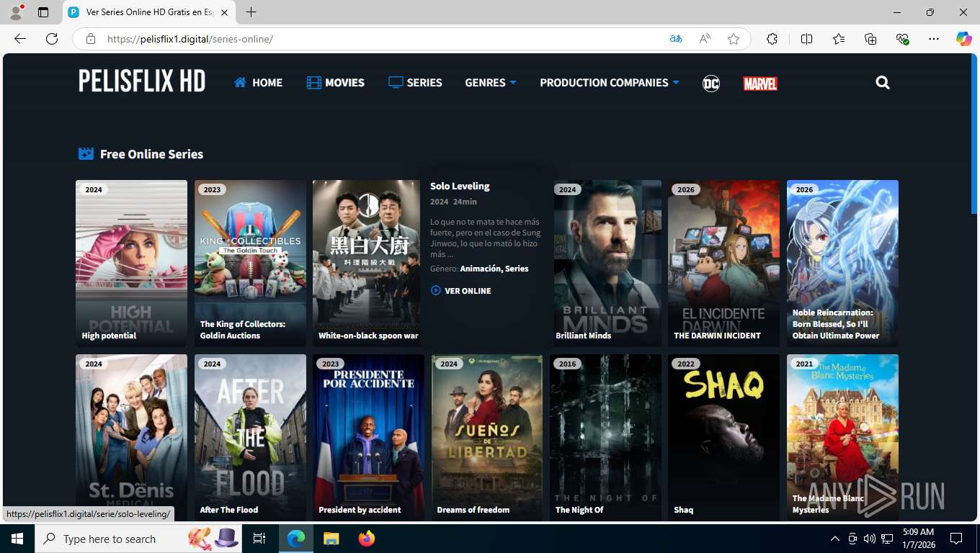
Task: Toggle Split screen icon
Action: pos(806,39)
